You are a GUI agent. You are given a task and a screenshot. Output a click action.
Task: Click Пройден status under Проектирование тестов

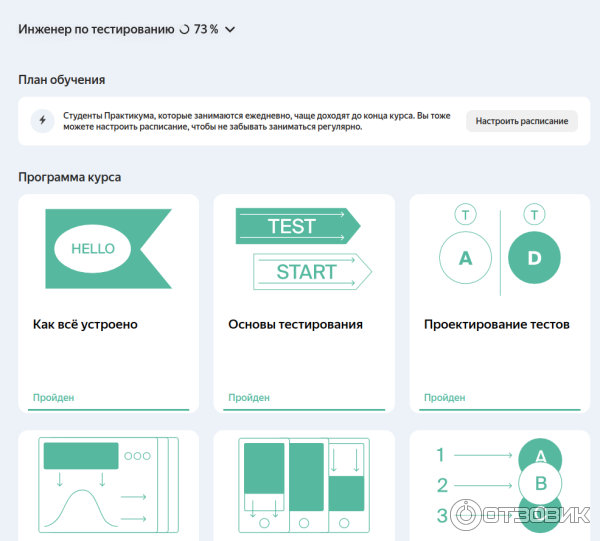tap(444, 398)
